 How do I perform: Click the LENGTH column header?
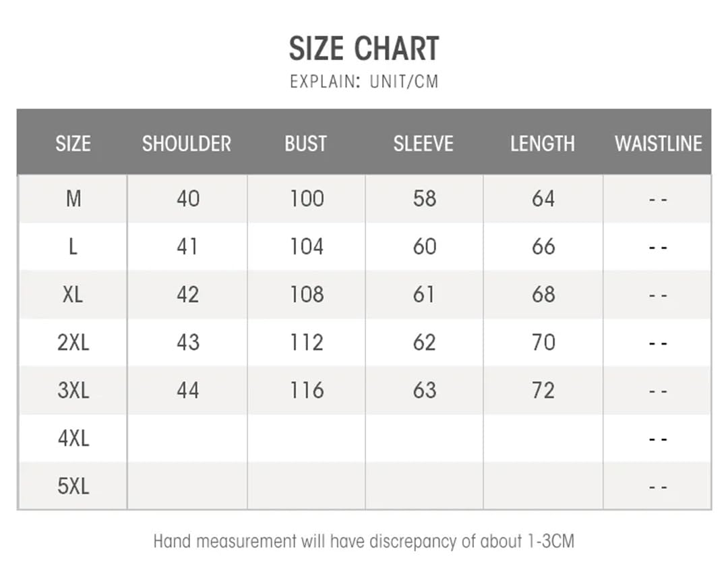pyautogui.click(x=543, y=144)
